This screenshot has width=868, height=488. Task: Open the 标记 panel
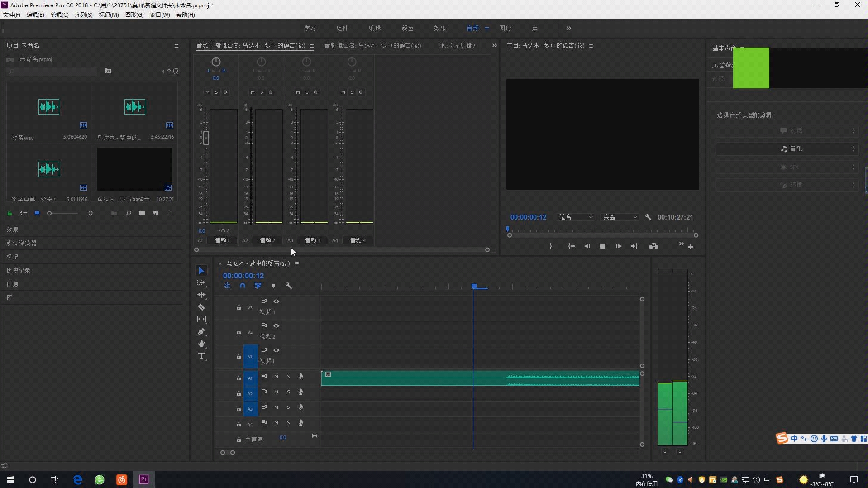(13, 257)
